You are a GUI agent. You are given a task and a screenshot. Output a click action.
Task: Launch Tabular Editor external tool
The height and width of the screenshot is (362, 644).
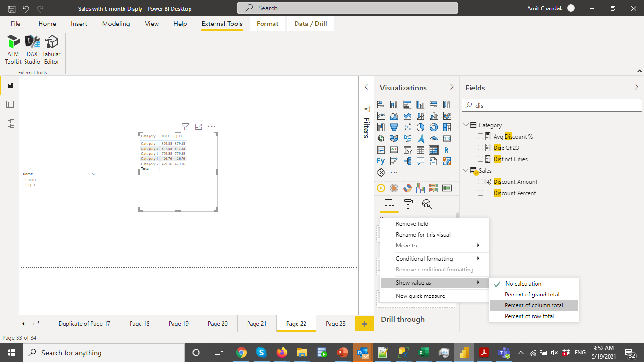(51, 50)
